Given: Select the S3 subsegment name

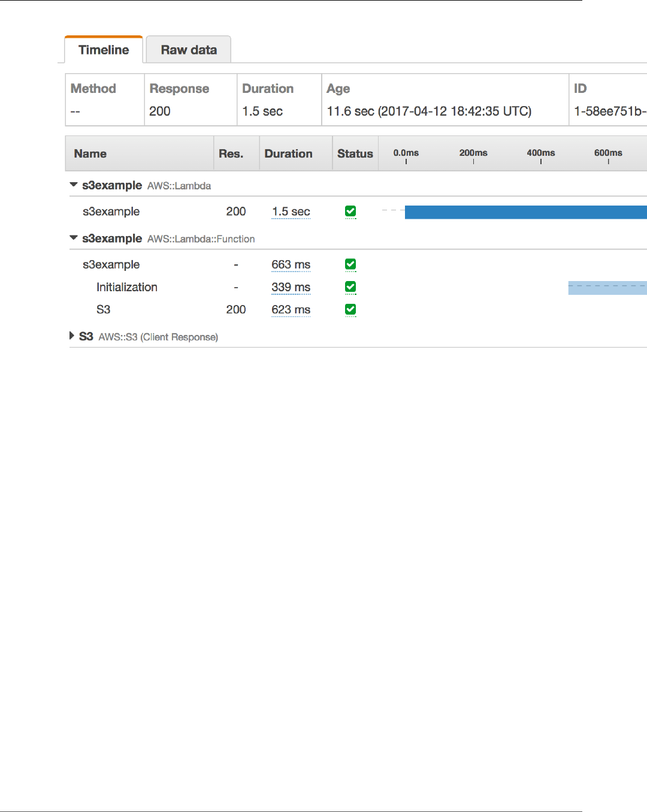Looking at the screenshot, I should (104, 309).
